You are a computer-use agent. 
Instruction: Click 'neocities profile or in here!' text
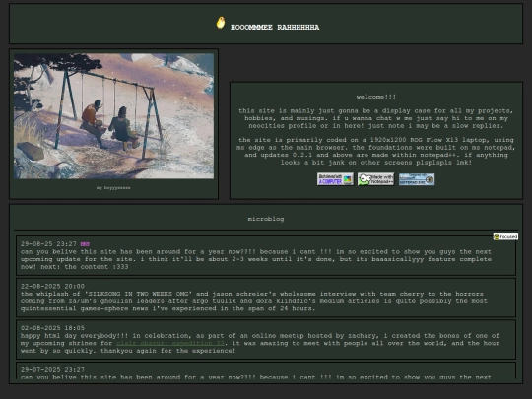(306, 125)
